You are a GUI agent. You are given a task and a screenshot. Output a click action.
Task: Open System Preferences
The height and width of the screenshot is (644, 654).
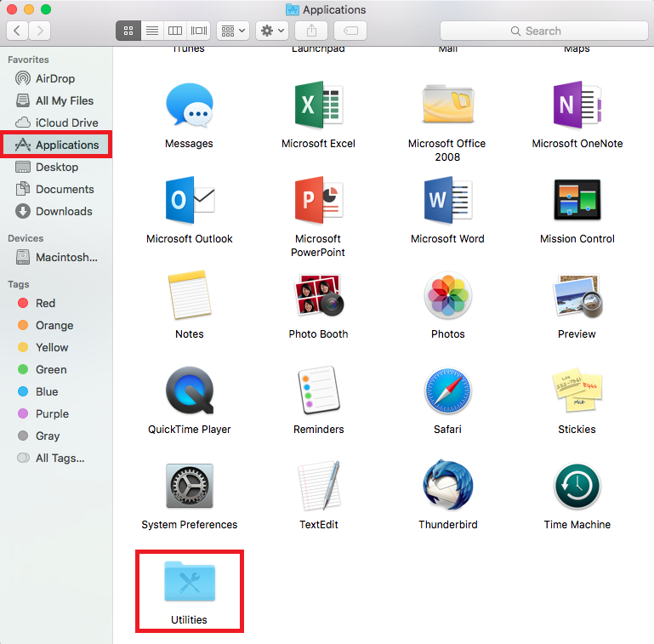pyautogui.click(x=190, y=486)
